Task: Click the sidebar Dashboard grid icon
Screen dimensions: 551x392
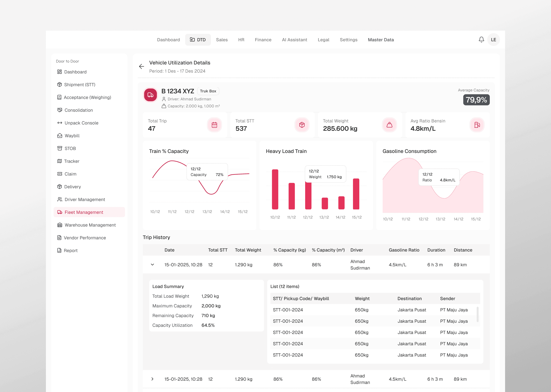Action: pyautogui.click(x=60, y=72)
